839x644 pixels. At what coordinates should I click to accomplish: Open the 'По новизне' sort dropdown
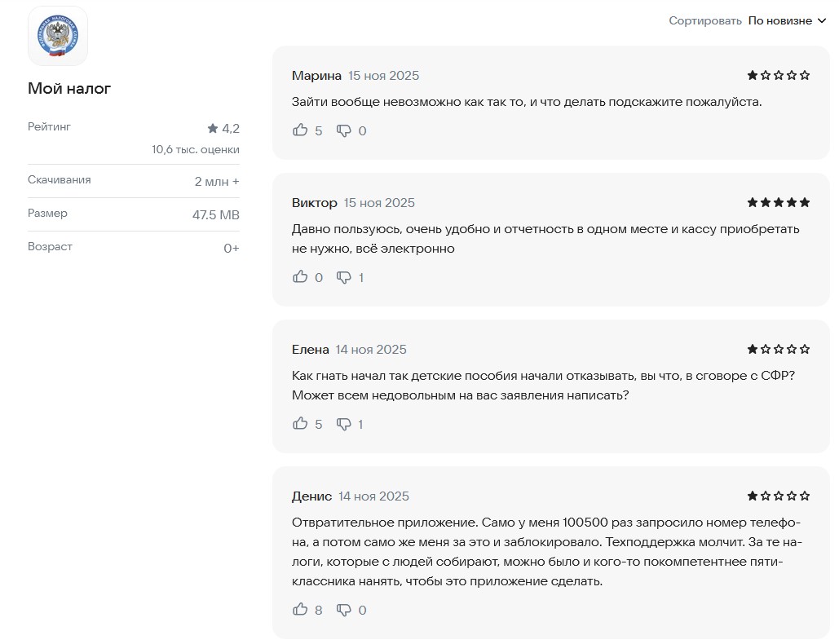tap(780, 20)
